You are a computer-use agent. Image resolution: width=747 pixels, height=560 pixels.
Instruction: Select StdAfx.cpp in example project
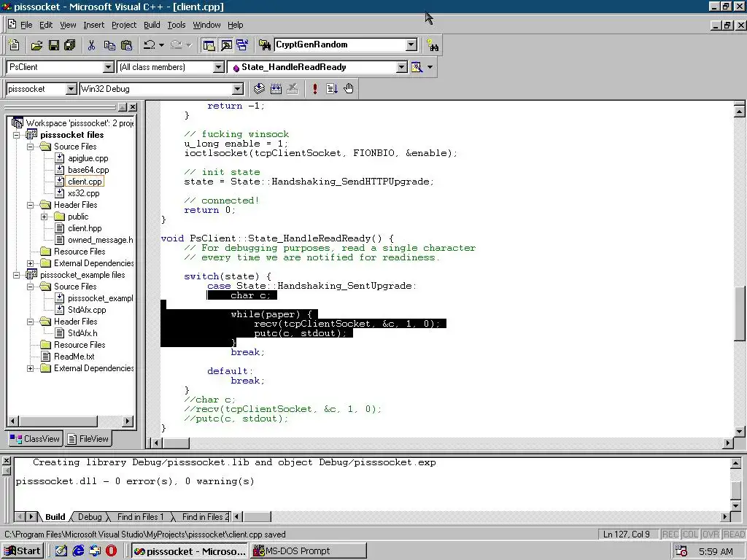pyautogui.click(x=87, y=310)
